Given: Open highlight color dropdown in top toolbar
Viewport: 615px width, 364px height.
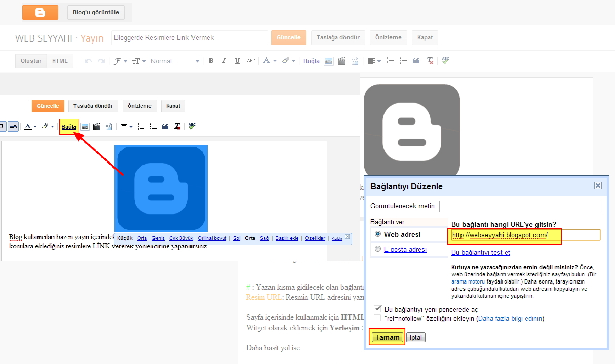Looking at the screenshot, I should coord(289,61).
